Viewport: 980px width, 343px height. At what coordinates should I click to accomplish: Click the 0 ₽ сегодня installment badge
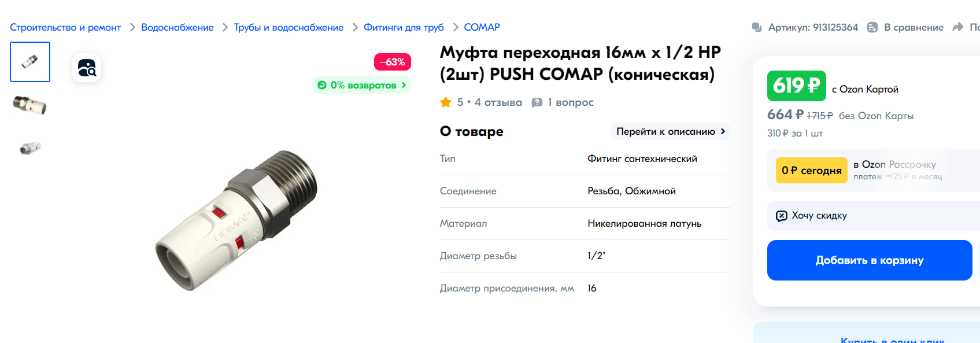(x=811, y=171)
